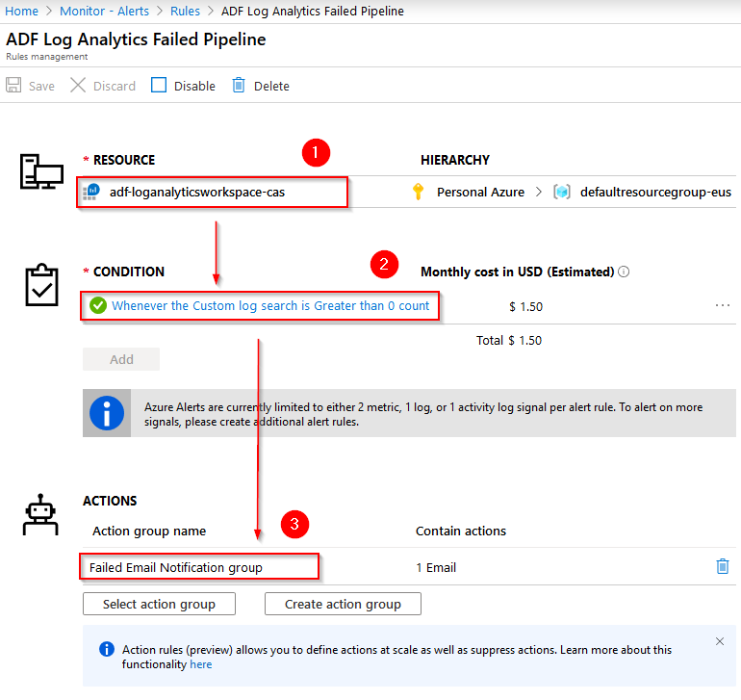
Task: Click the Delete label in toolbar
Action: tap(271, 86)
